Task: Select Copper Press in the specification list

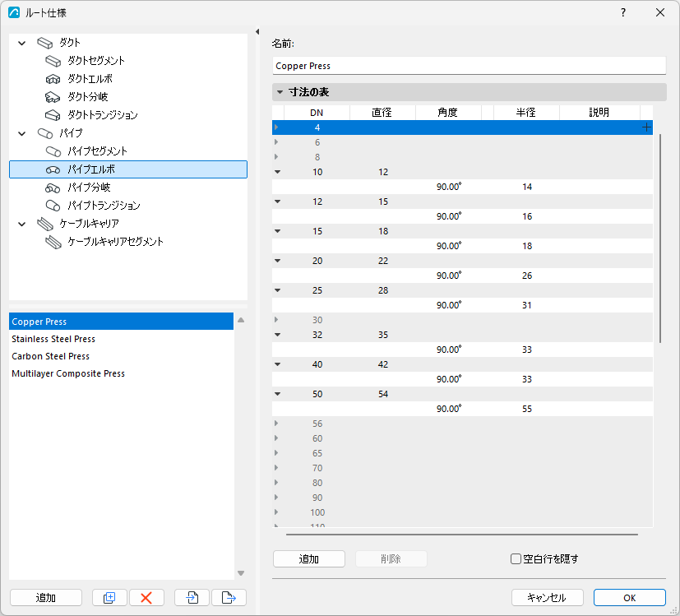Action: coord(122,322)
